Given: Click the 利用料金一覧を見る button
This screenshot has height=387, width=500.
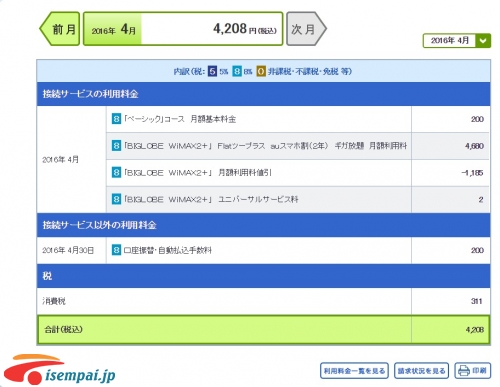Looking at the screenshot, I should (x=354, y=371).
